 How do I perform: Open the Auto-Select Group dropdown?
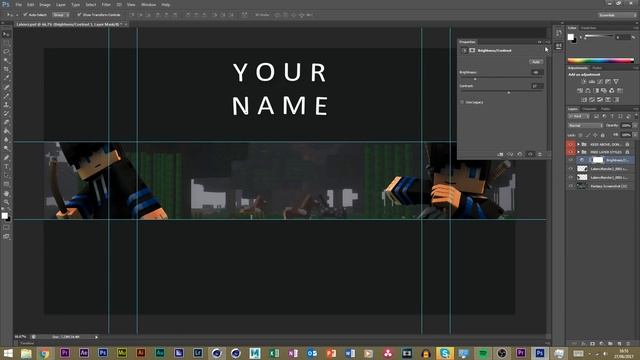[x=60, y=15]
